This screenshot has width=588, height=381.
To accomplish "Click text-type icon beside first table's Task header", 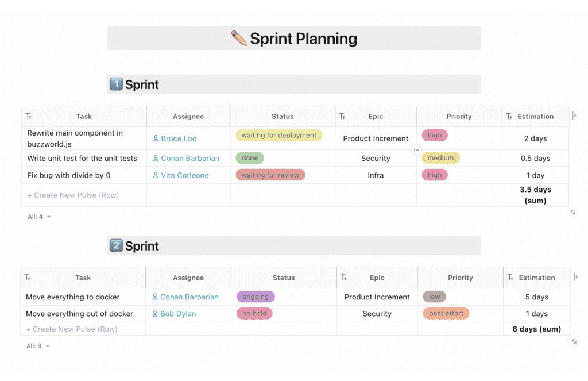I will (29, 117).
